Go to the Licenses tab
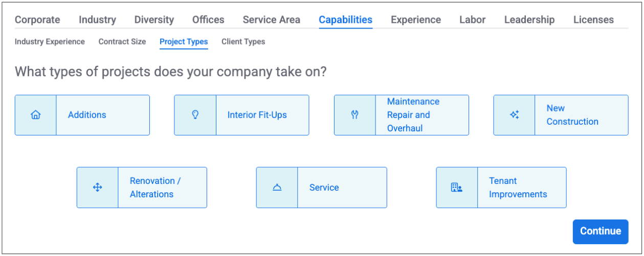The image size is (644, 256). (x=593, y=20)
